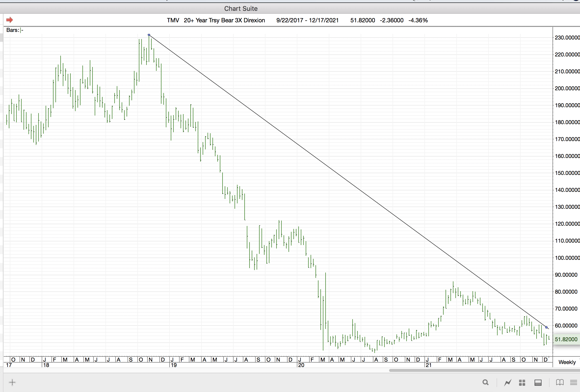The image size is (580, 392).
Task: Click the 100.00000 price axis label
Action: click(x=567, y=258)
